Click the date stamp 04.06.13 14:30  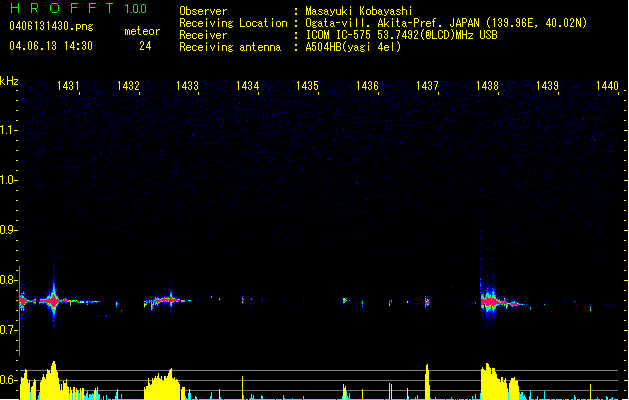[51, 46]
